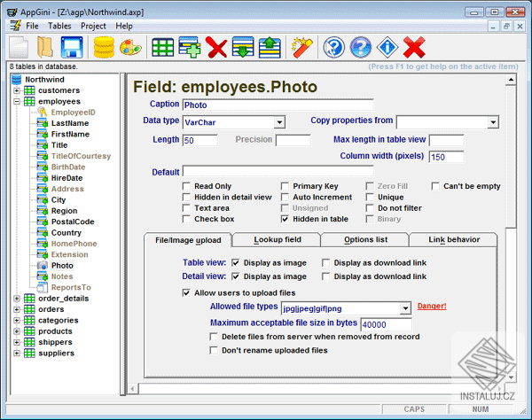Click the scroll up arrow of properties panel
The height and width of the screenshot is (420, 532).
pos(511,80)
